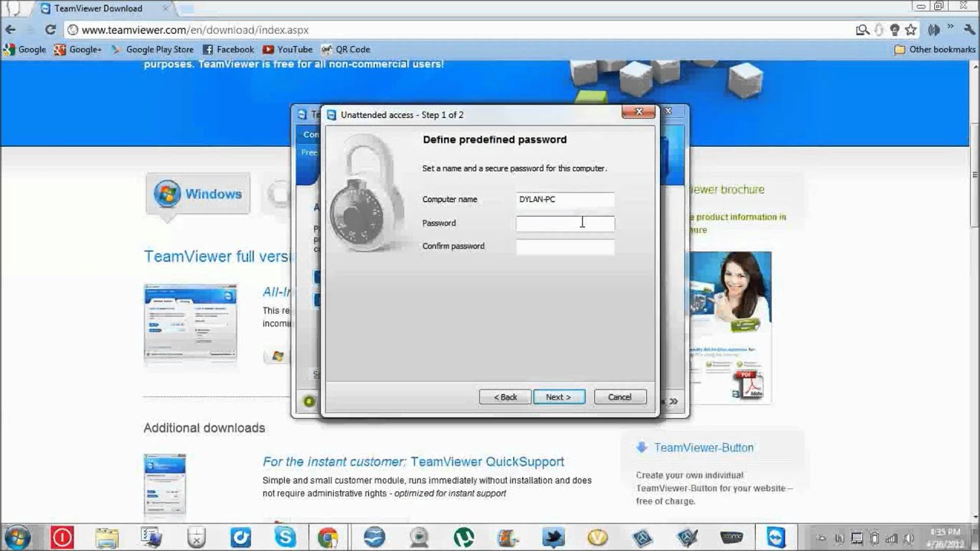This screenshot has width=980, height=551.
Task: Open the Other bookmarks folder
Action: pyautogui.click(x=936, y=49)
